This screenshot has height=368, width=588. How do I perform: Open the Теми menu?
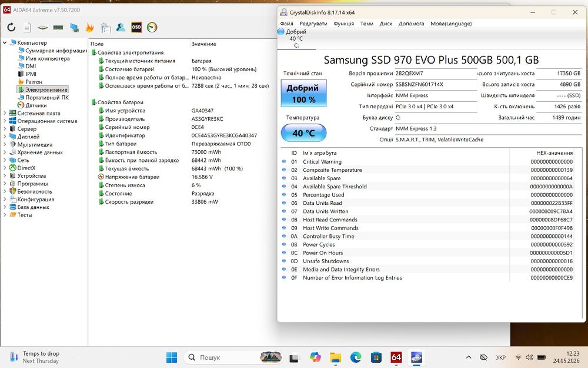pyautogui.click(x=366, y=24)
